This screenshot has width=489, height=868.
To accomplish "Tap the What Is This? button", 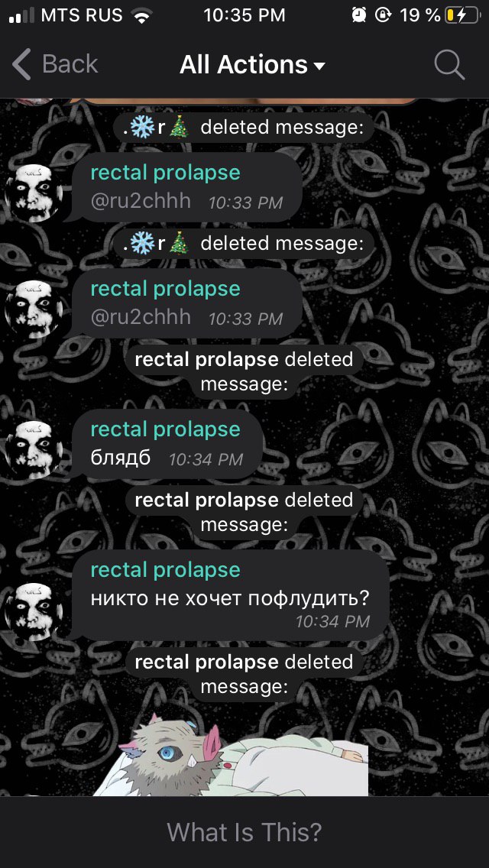I will coord(244,832).
